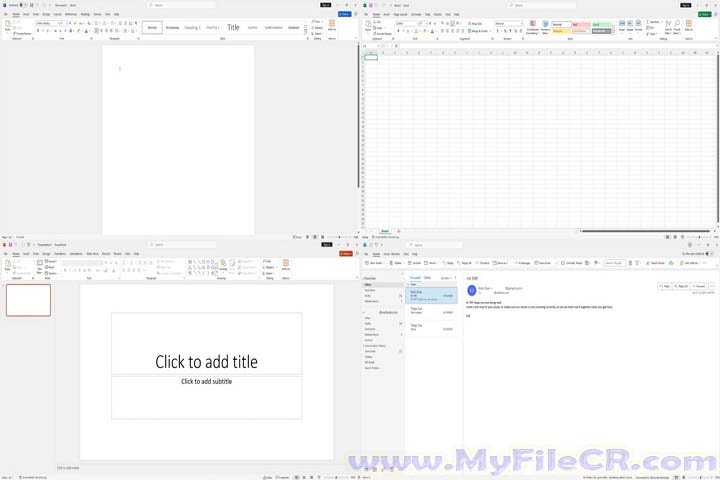
Task: Click the Paste icon in the Word ribbon
Action: coord(8,25)
